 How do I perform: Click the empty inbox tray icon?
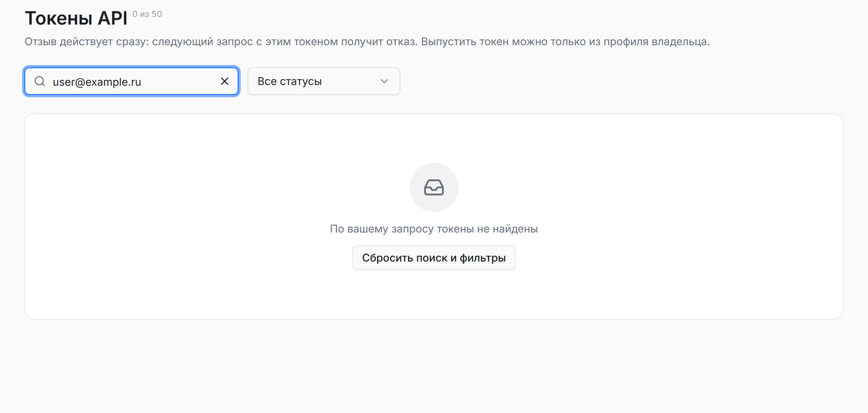(434, 187)
